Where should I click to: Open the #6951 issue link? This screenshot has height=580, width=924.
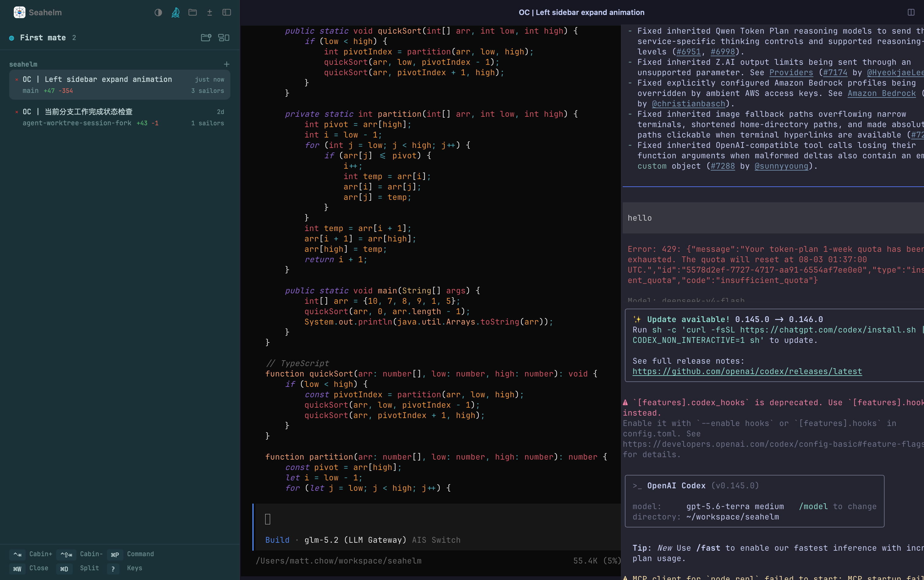(x=688, y=52)
